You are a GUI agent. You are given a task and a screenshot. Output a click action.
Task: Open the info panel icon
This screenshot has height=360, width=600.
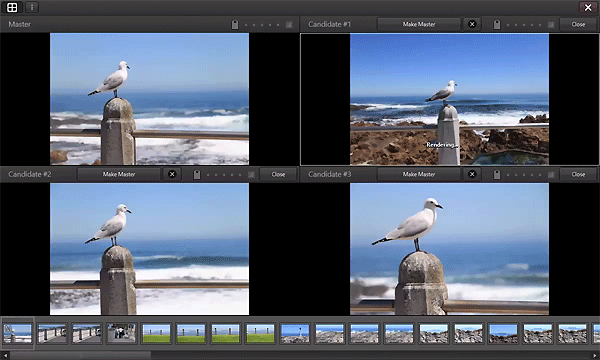pos(32,7)
